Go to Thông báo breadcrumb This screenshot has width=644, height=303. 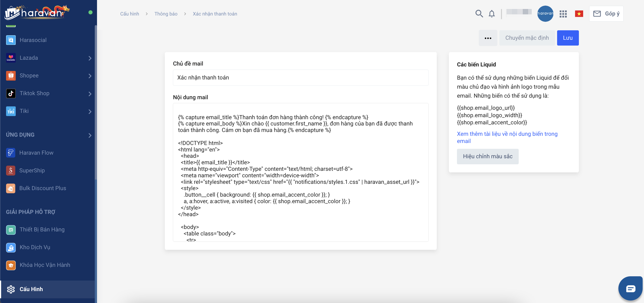tap(166, 14)
